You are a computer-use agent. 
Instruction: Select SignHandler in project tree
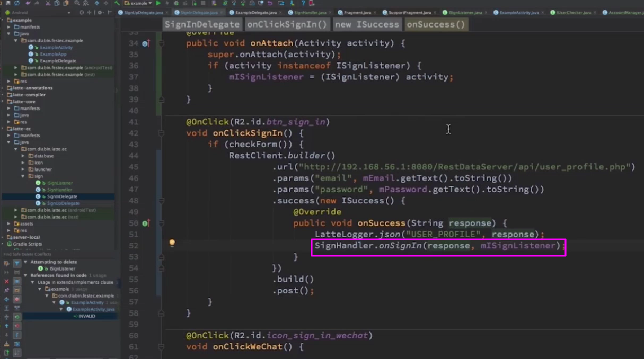pyautogui.click(x=59, y=190)
